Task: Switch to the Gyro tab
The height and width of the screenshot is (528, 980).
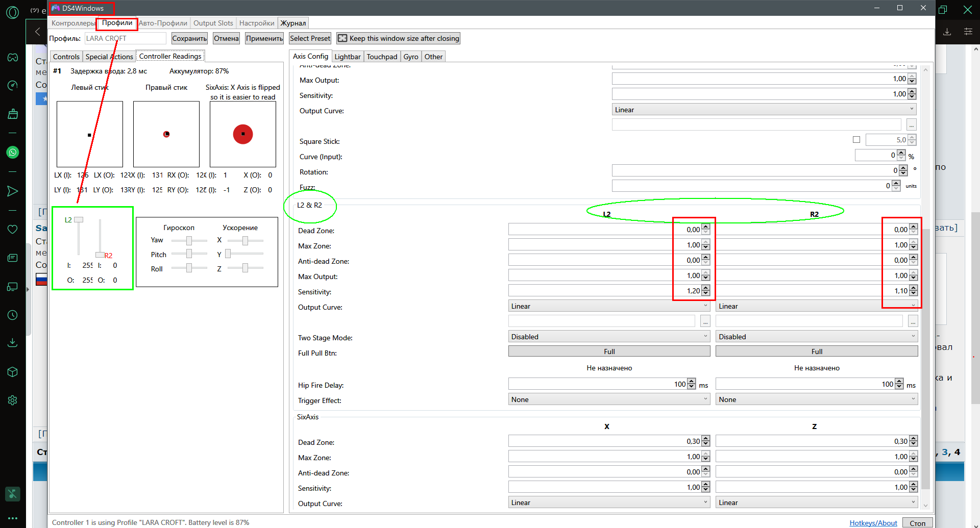Action: pyautogui.click(x=410, y=57)
